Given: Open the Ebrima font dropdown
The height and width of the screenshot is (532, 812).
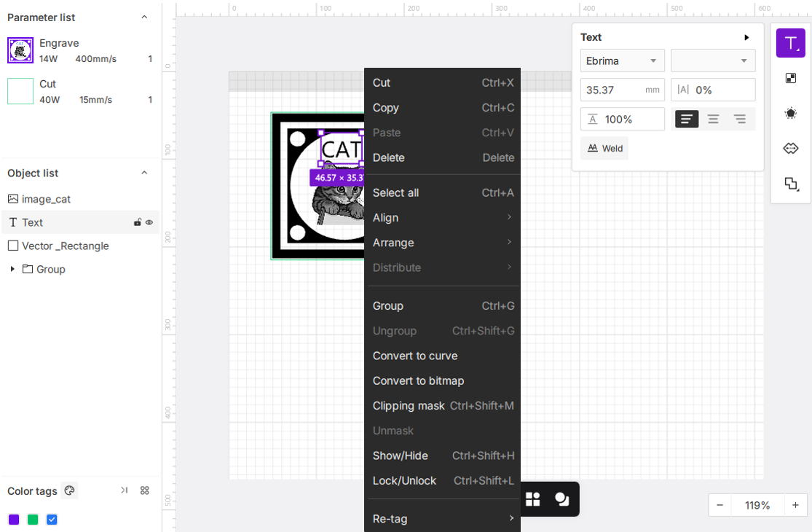Looking at the screenshot, I should click(622, 60).
